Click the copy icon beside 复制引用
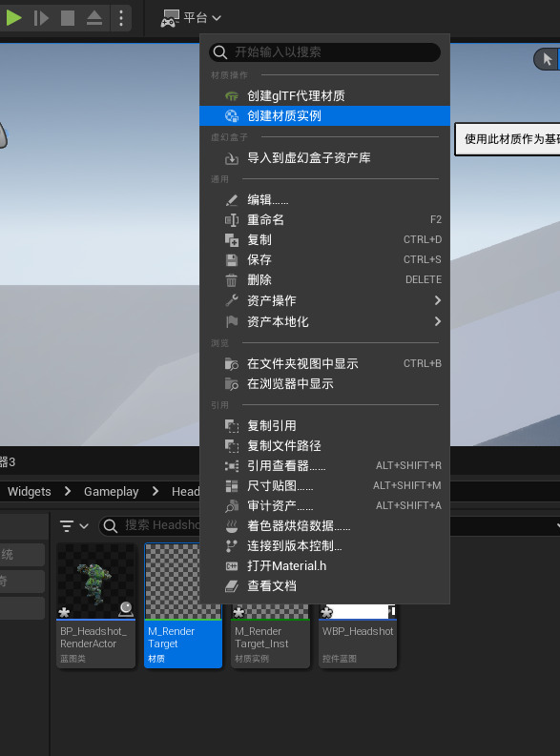Viewport: 560px width, 756px height. (232, 426)
